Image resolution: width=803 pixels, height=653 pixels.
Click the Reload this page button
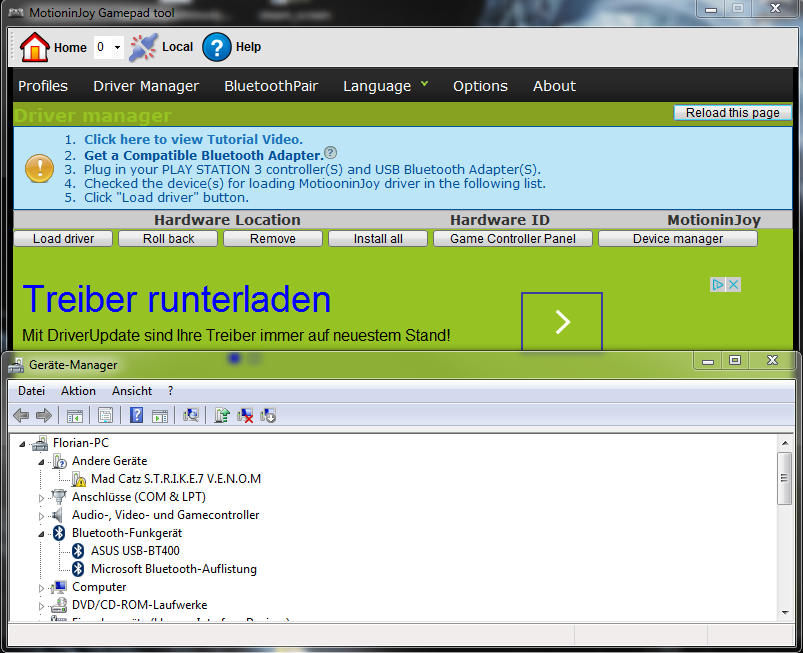pos(732,113)
